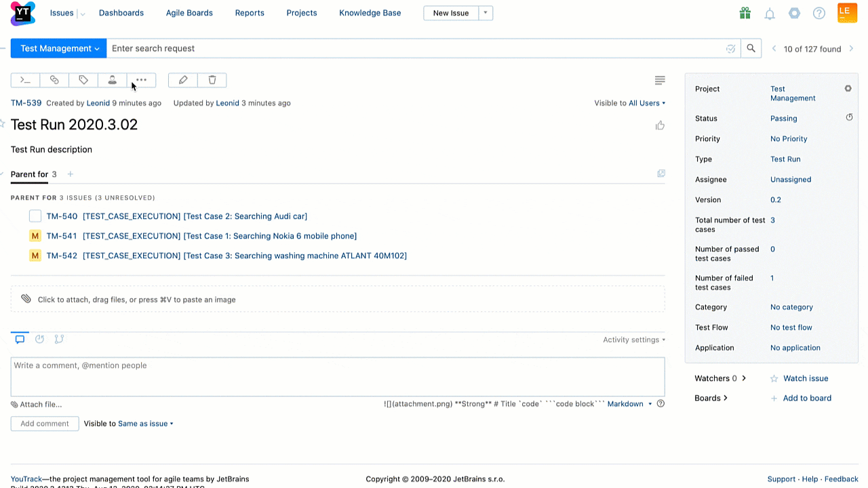Open Reports menu

(250, 13)
